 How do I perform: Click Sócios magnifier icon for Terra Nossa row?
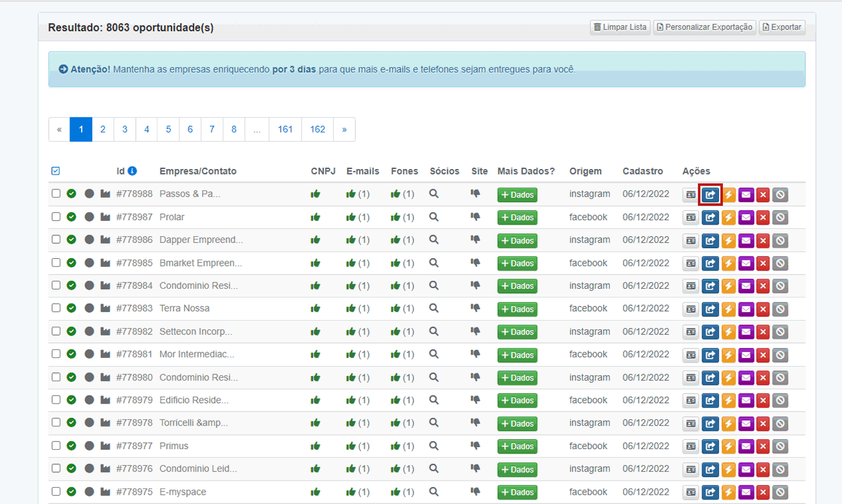(434, 308)
